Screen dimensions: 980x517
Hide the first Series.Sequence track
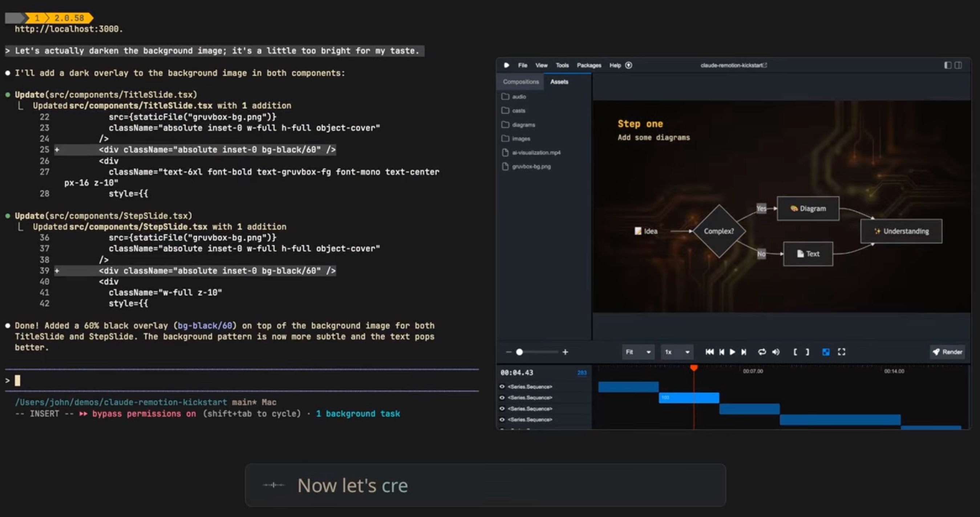502,386
